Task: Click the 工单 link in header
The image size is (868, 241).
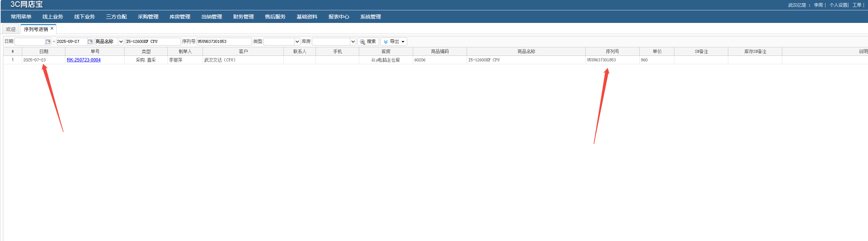Action: pyautogui.click(x=857, y=5)
